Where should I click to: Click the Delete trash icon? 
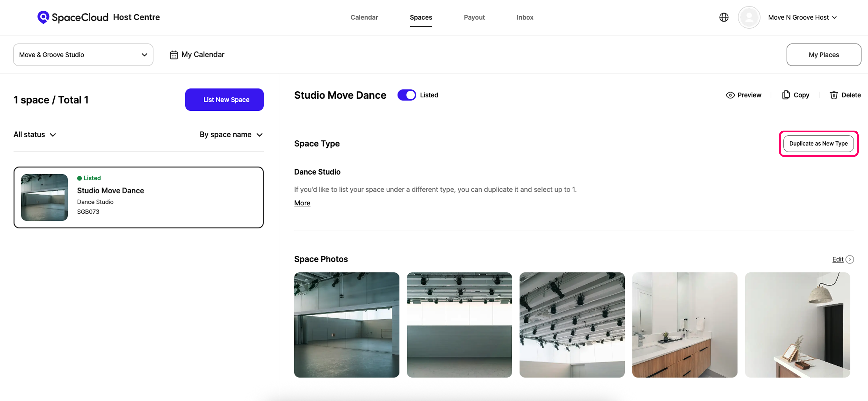tap(834, 95)
